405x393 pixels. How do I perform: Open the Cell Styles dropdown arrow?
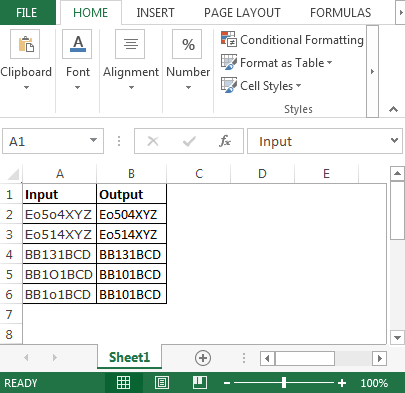(299, 86)
